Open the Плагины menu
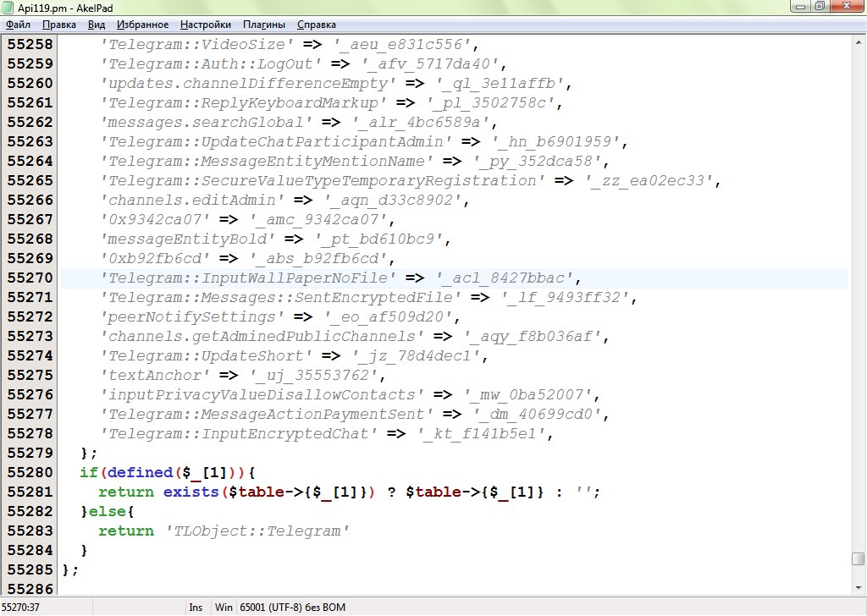The image size is (867, 616). [264, 25]
